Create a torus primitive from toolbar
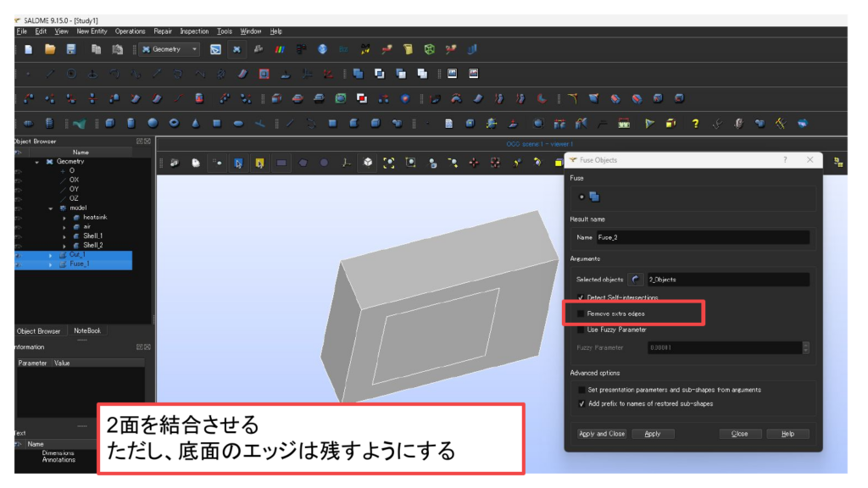This screenshot has width=868, height=488. click(174, 123)
